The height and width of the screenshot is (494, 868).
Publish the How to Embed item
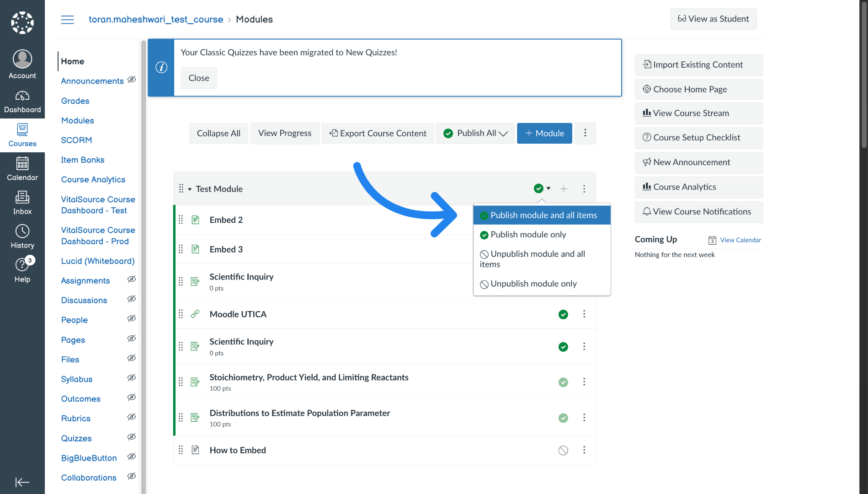(563, 451)
